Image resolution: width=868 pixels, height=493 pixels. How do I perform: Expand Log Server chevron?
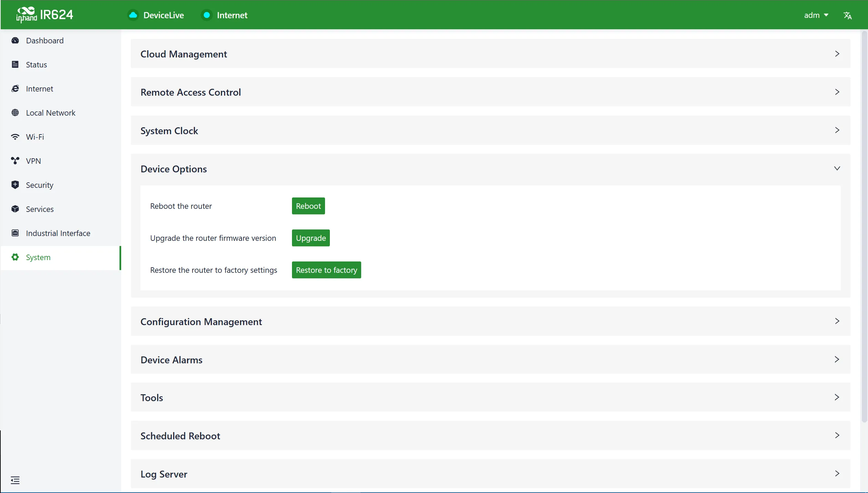tap(837, 473)
